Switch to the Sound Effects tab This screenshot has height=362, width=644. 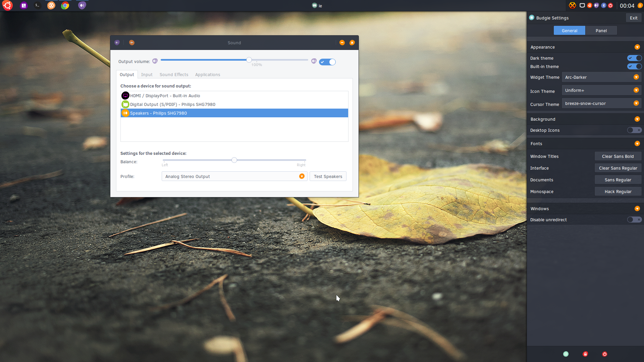coord(174,74)
